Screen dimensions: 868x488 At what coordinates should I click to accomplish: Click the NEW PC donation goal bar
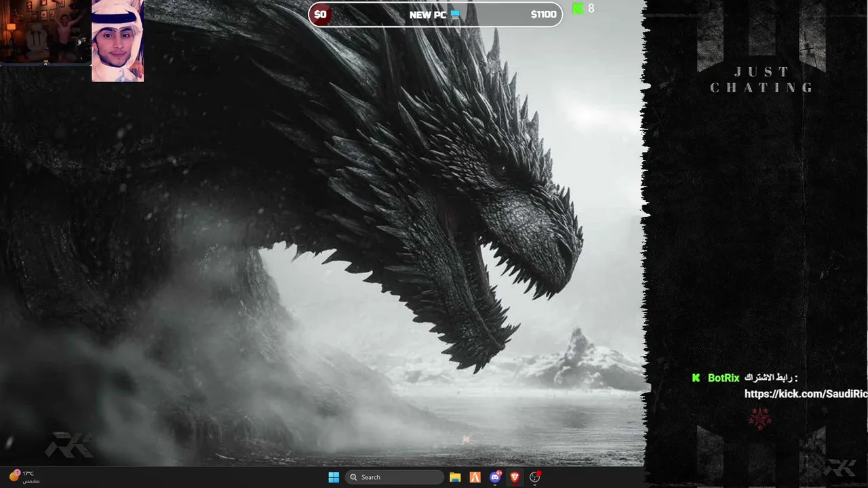click(435, 14)
